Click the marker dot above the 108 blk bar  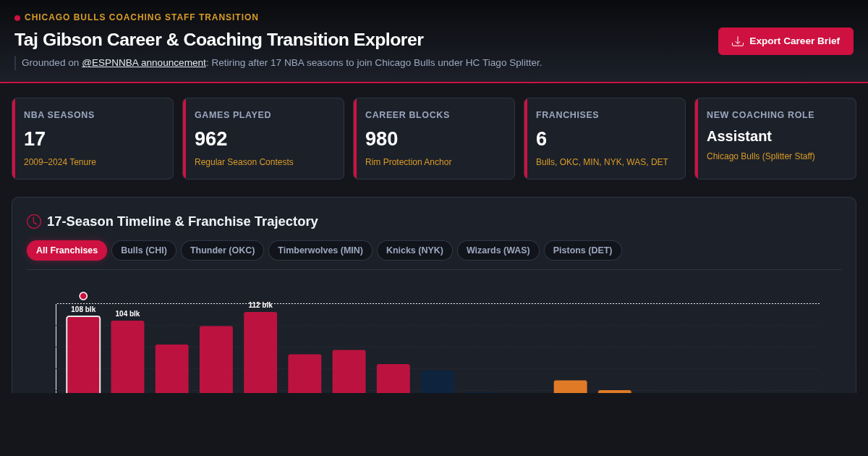[x=83, y=296]
